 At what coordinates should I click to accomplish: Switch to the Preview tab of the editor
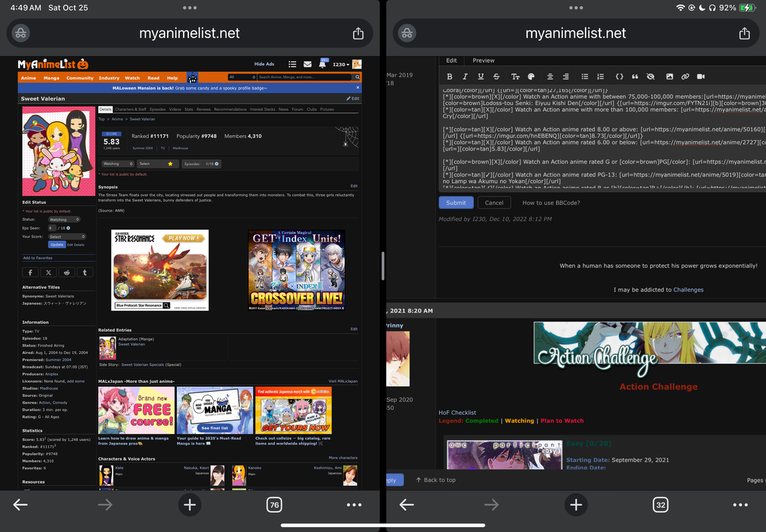coord(483,61)
